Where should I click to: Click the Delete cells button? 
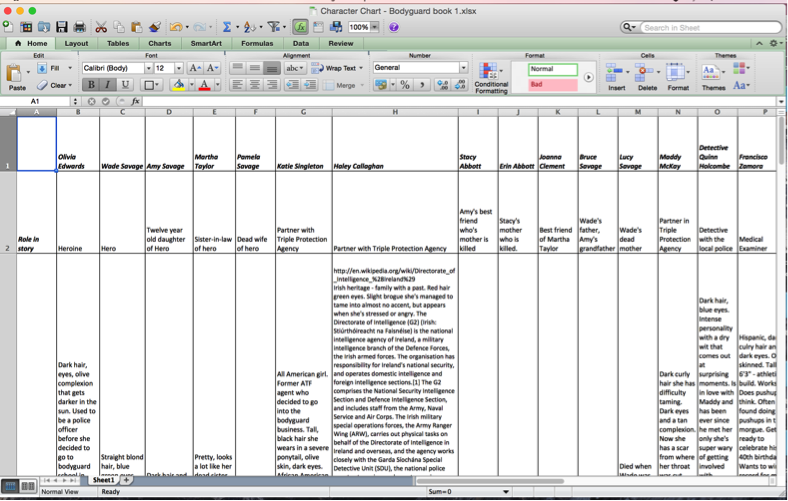(x=647, y=77)
